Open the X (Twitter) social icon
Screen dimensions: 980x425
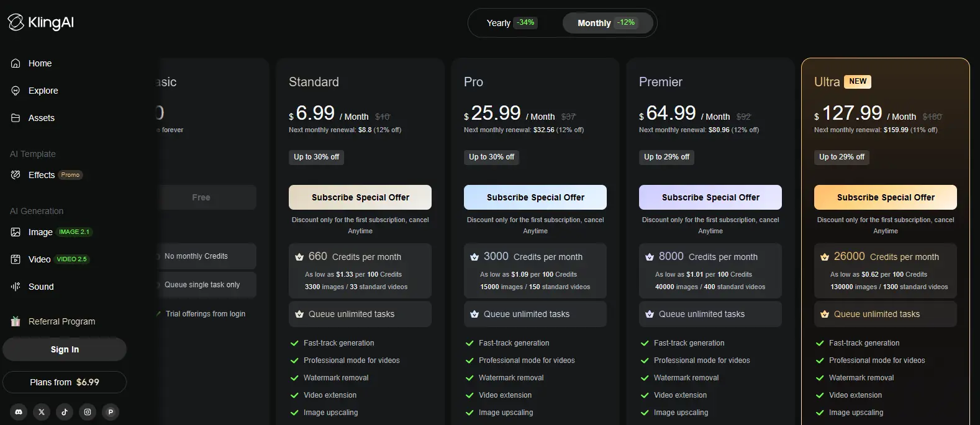click(x=42, y=412)
